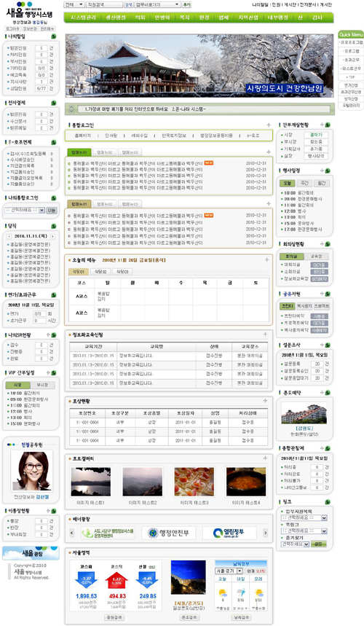This screenshot has width=364, height=626.
Task: Go to previous banner with left arrow
Action: coord(72,533)
